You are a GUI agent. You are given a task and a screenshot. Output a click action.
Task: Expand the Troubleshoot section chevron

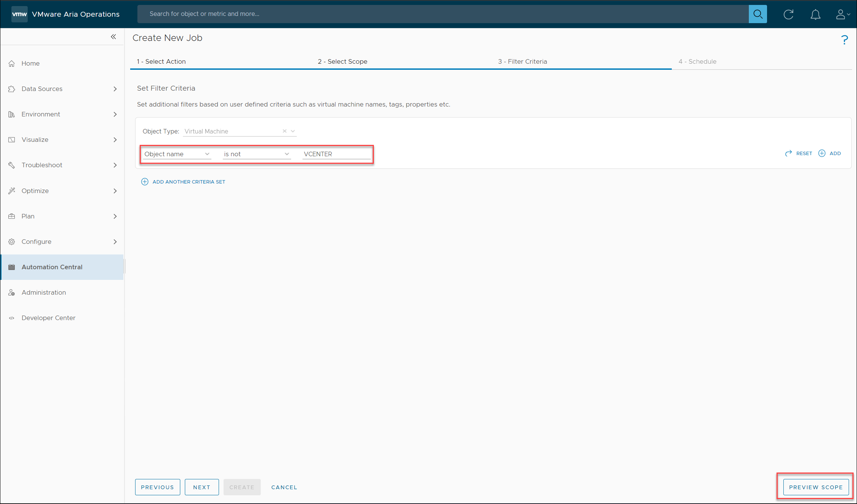point(115,165)
